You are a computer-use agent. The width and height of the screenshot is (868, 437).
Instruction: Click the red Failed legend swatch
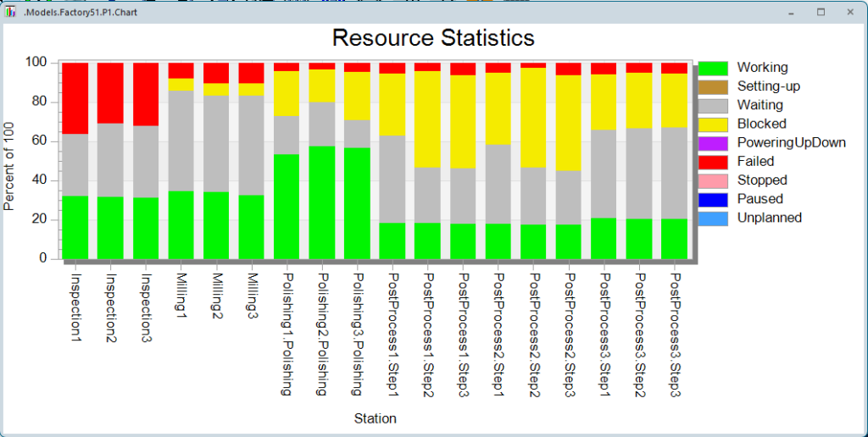(714, 161)
